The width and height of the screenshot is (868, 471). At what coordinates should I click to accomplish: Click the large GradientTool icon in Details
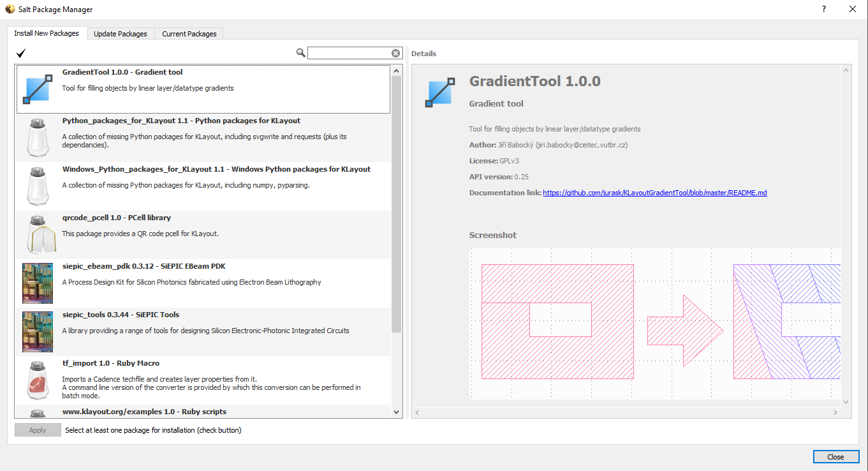(x=441, y=92)
